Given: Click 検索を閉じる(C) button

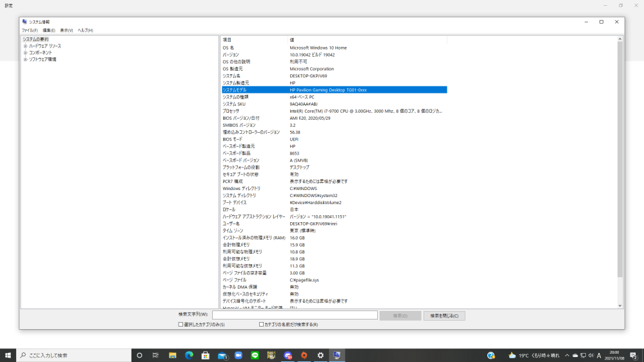Looking at the screenshot, I should pos(444,316).
